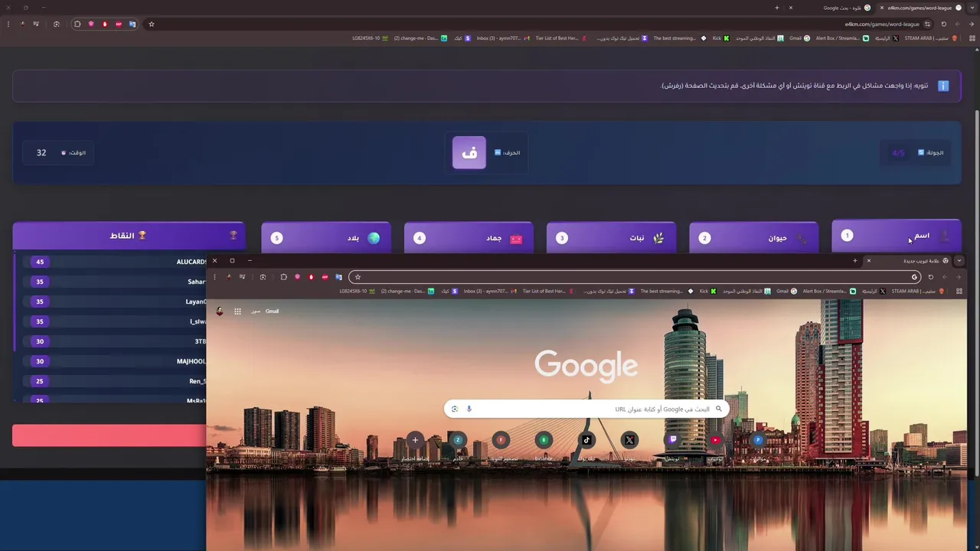
Task: Open the Google account avatar in the front window
Action: coord(220,311)
